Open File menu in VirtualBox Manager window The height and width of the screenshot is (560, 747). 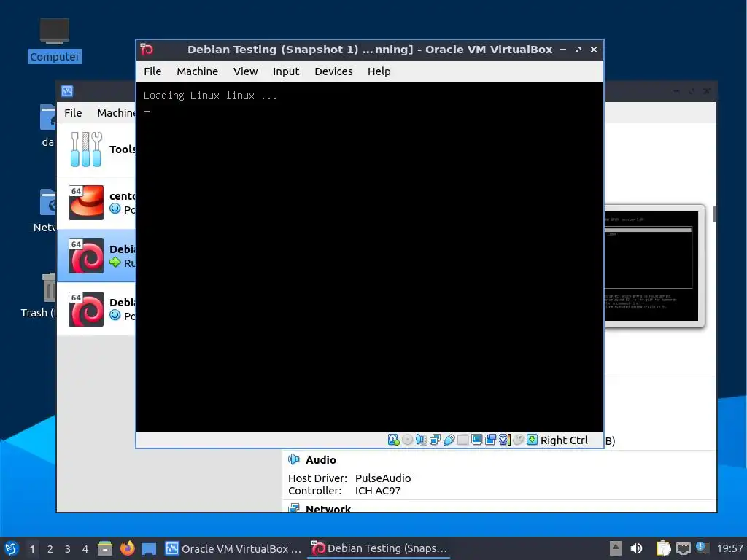click(73, 113)
